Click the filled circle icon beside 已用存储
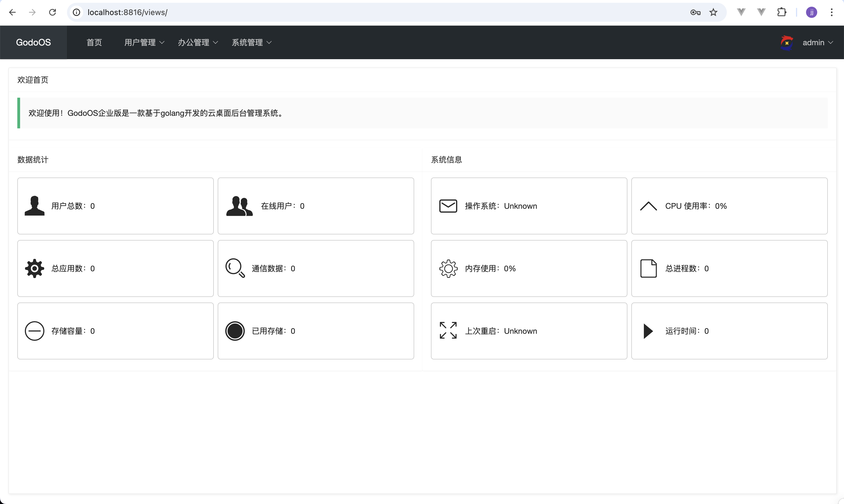Image resolution: width=844 pixels, height=504 pixels. [x=235, y=331]
